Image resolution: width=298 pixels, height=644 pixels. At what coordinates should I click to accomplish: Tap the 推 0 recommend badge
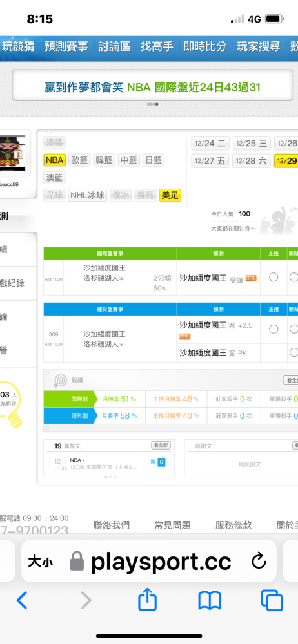[x=157, y=462]
